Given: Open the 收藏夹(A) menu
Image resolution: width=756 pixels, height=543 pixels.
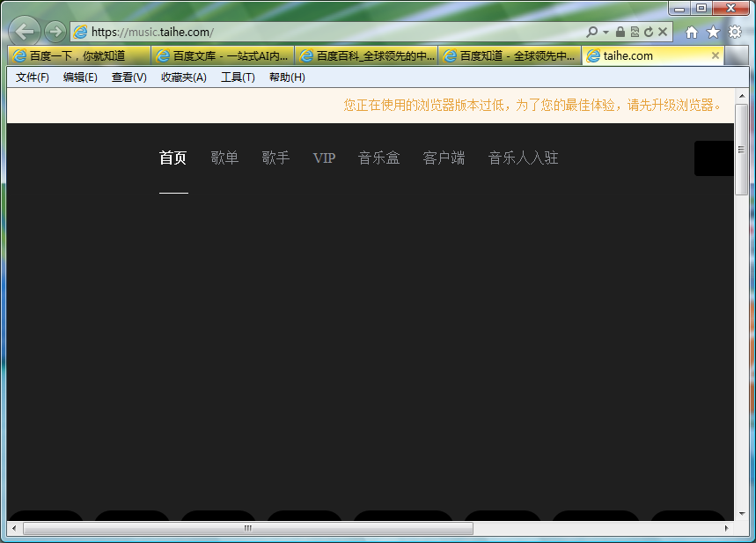Looking at the screenshot, I should point(184,77).
